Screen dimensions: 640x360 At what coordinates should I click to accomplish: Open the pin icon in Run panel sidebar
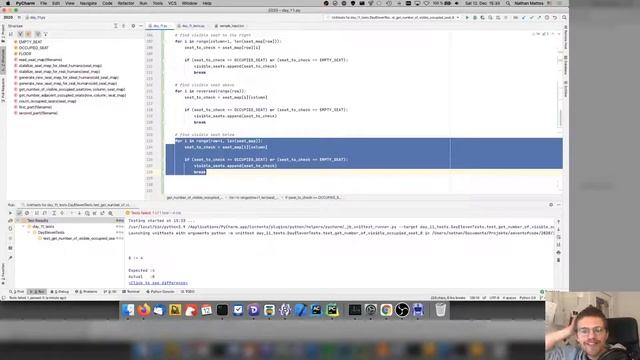coord(11,258)
